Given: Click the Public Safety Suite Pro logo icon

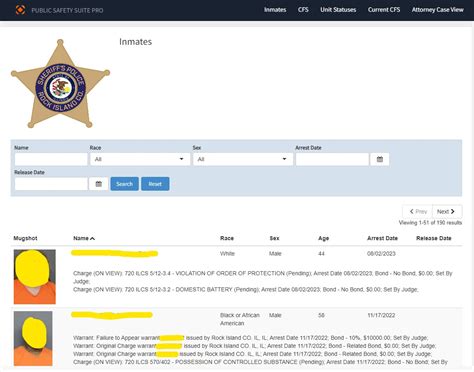Looking at the screenshot, I should click(20, 10).
